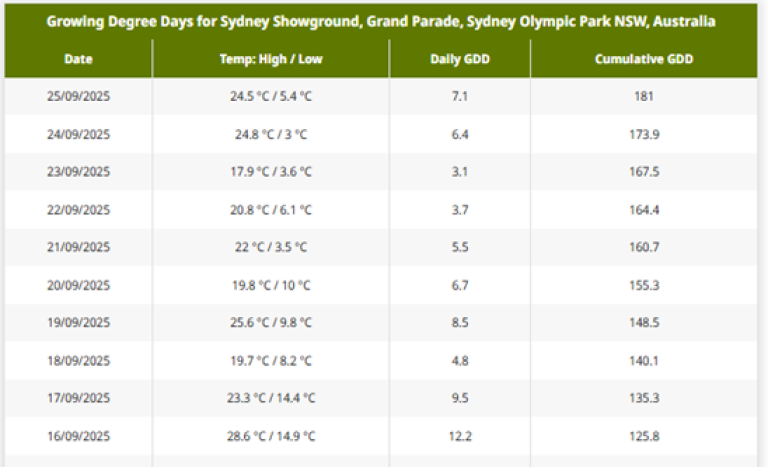Image resolution: width=768 pixels, height=467 pixels.
Task: Click Daily GDD value 4.8
Action: (x=460, y=361)
